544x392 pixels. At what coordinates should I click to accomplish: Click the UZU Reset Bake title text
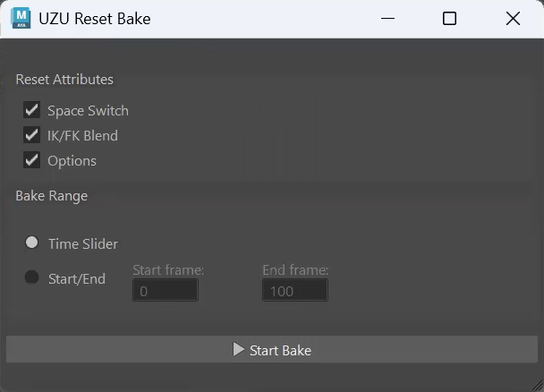tap(95, 19)
